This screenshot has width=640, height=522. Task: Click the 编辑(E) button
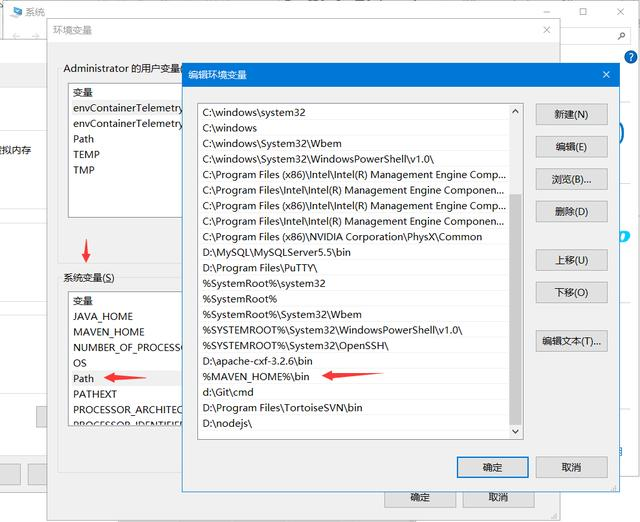point(571,147)
